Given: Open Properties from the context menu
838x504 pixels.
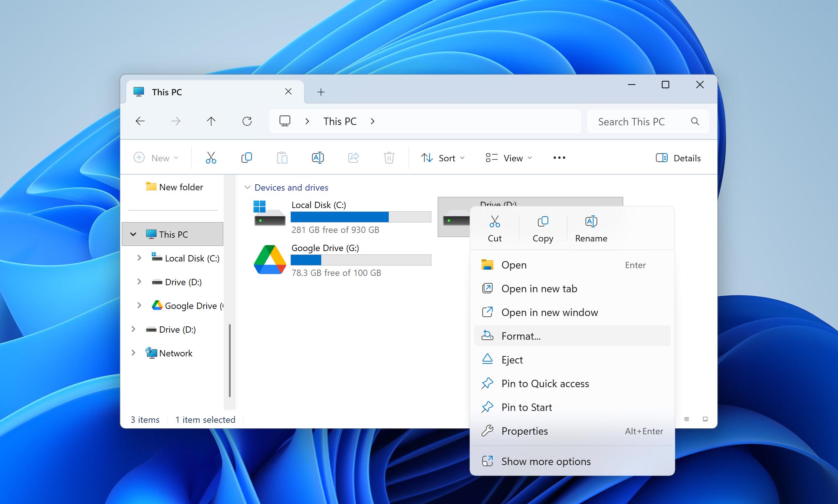Looking at the screenshot, I should coord(525,431).
